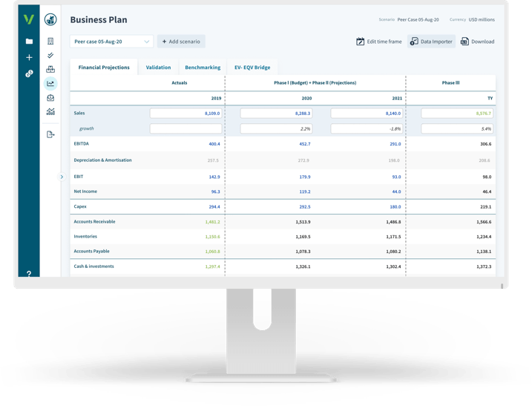Expand the sidebar using the chevron arrow
The image size is (532, 406).
(x=62, y=177)
